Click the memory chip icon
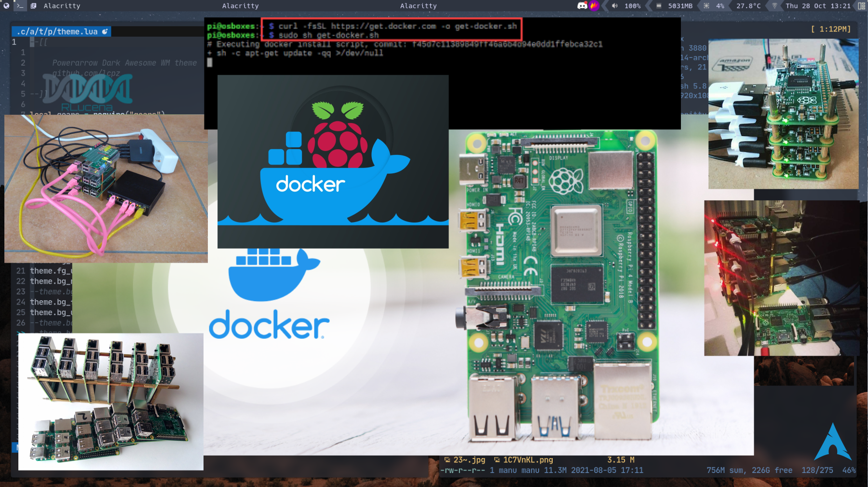The width and height of the screenshot is (868, 487). (x=659, y=6)
